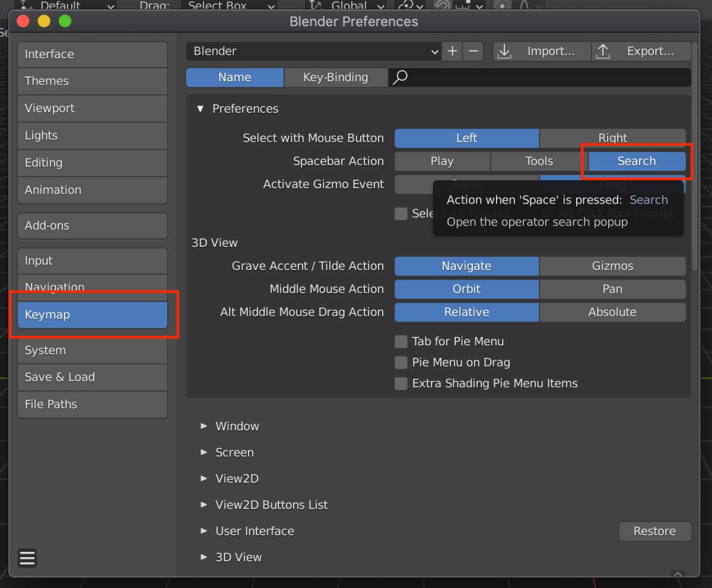
Task: Choose Relative for Alt Middle Mouse Drag
Action: (x=466, y=312)
